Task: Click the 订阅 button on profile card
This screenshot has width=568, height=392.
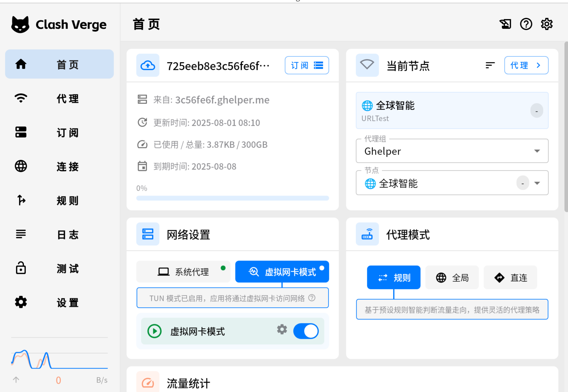Action: pos(307,65)
